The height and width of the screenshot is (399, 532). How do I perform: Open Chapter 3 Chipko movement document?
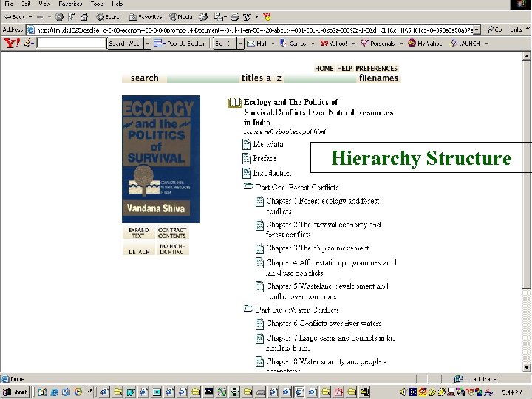pyautogui.click(x=259, y=248)
